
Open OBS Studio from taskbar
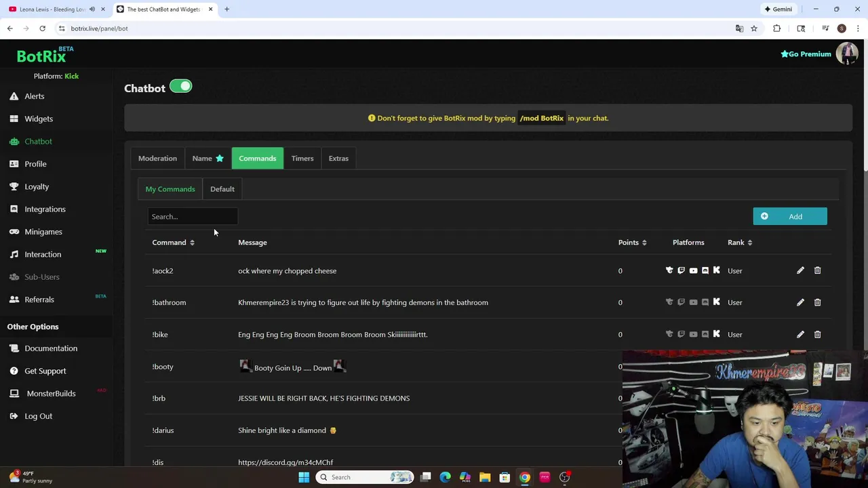click(x=564, y=477)
